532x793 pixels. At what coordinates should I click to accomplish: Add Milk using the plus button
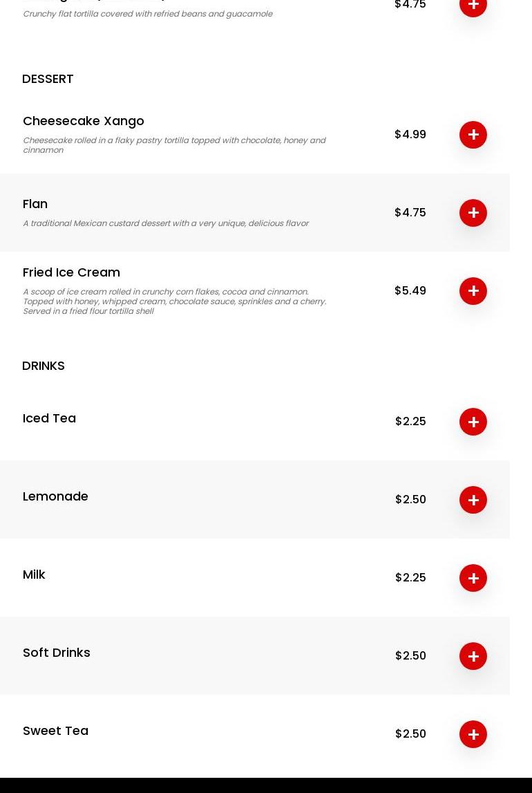pyautogui.click(x=473, y=578)
